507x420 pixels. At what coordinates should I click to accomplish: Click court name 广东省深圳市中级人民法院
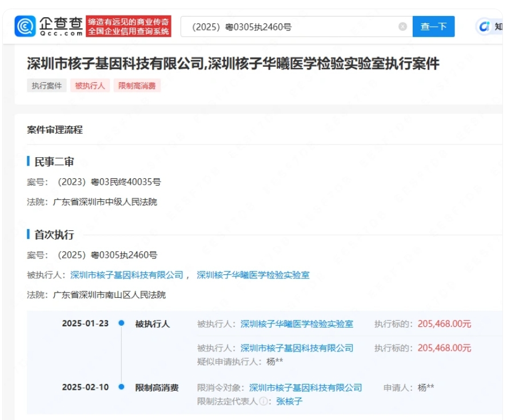[x=105, y=202]
